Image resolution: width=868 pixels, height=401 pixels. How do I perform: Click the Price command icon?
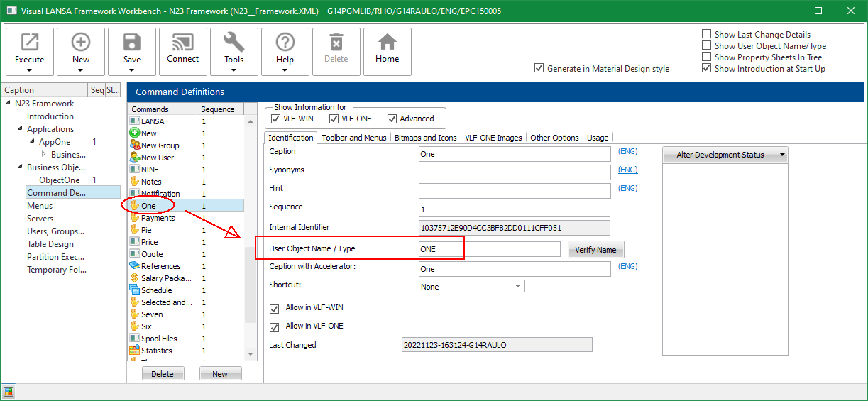click(x=134, y=242)
